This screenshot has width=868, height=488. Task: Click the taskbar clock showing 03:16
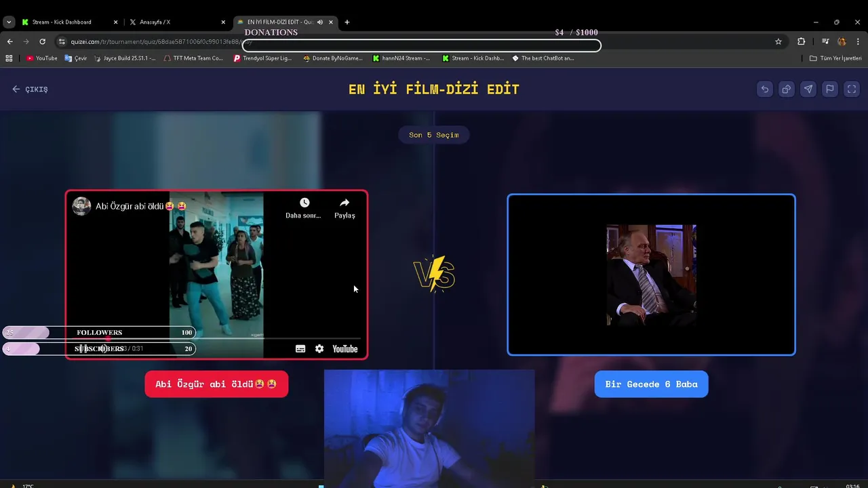[x=853, y=485]
